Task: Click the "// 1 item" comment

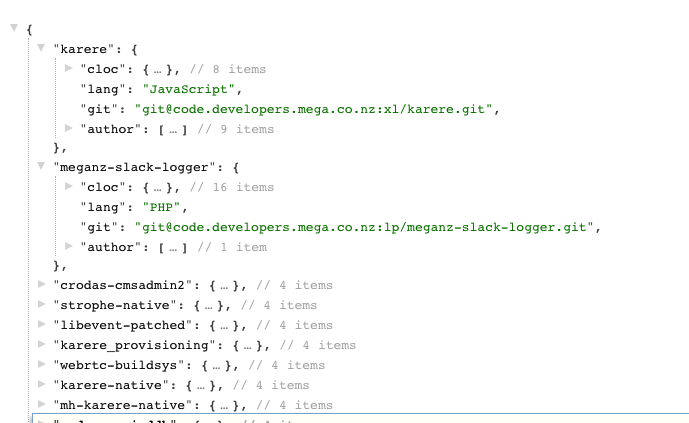Action: [x=232, y=247]
